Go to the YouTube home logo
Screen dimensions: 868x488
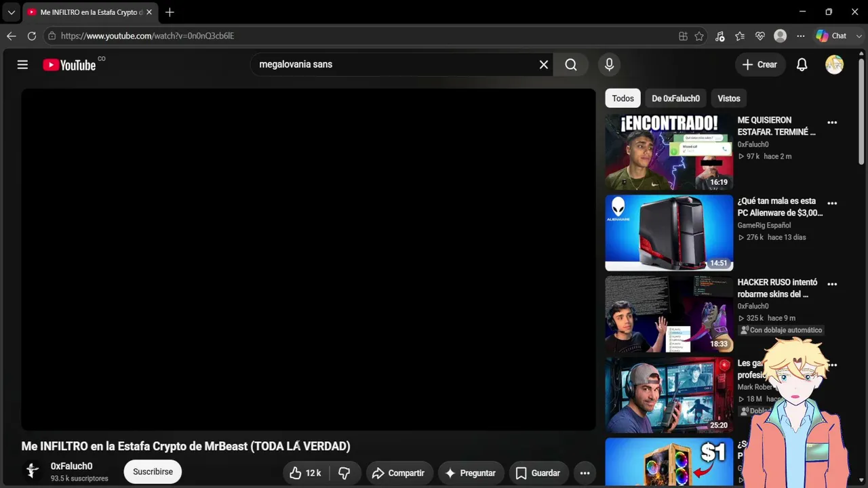point(69,65)
